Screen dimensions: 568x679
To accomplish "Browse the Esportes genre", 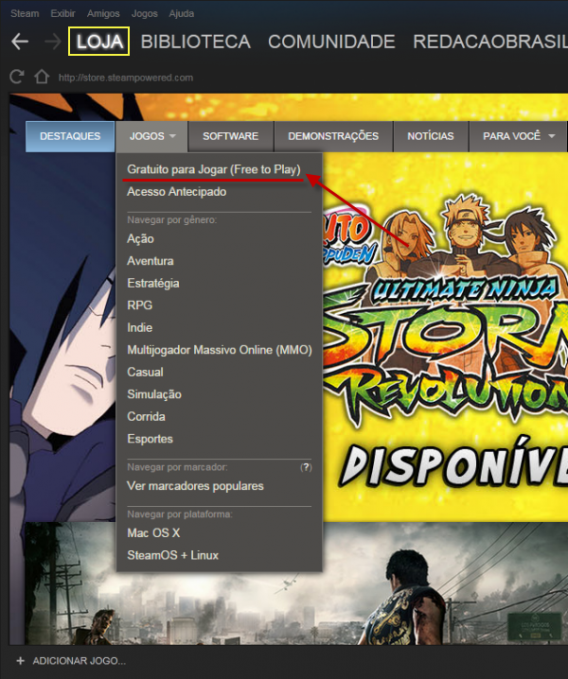I will [150, 439].
